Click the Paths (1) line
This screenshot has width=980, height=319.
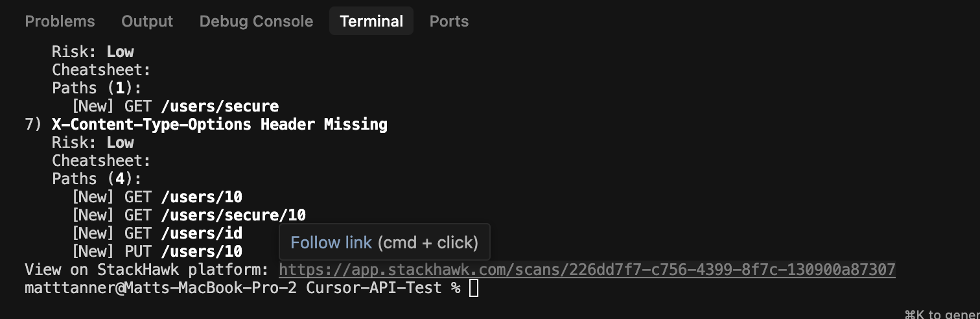tap(97, 88)
